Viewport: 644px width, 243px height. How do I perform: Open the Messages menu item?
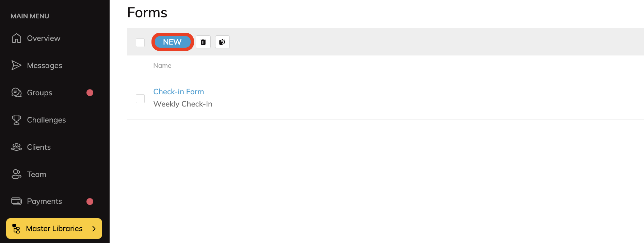click(x=45, y=65)
